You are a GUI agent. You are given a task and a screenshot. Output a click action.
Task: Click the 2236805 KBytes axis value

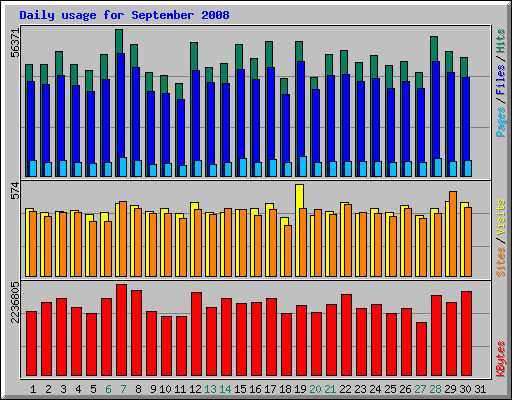tap(15, 302)
